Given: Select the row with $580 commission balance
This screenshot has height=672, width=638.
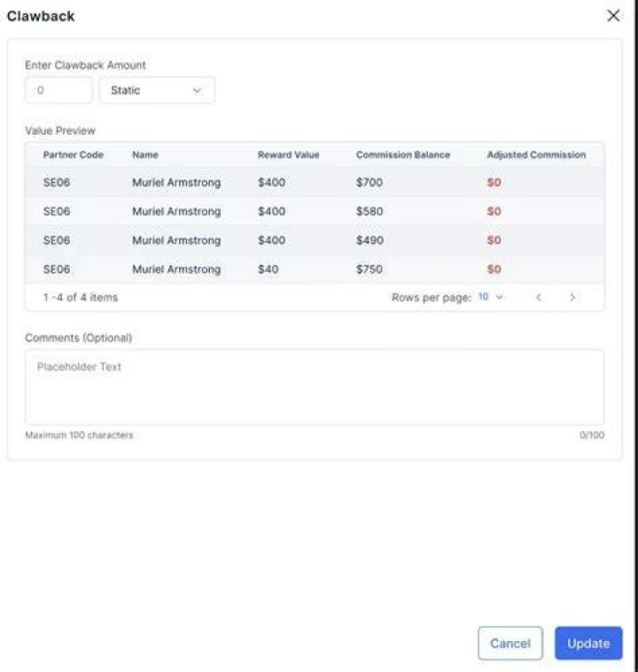Looking at the screenshot, I should click(315, 211).
